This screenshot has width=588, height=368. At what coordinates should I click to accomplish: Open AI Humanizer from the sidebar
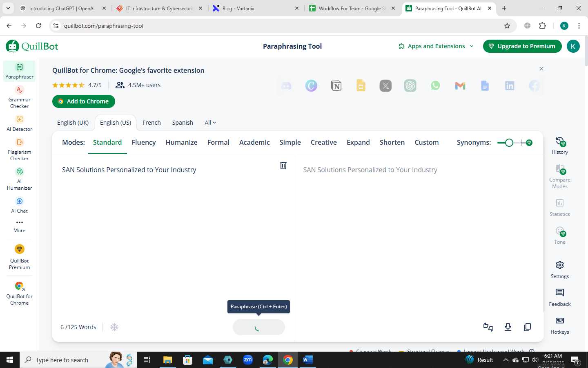pos(19,179)
